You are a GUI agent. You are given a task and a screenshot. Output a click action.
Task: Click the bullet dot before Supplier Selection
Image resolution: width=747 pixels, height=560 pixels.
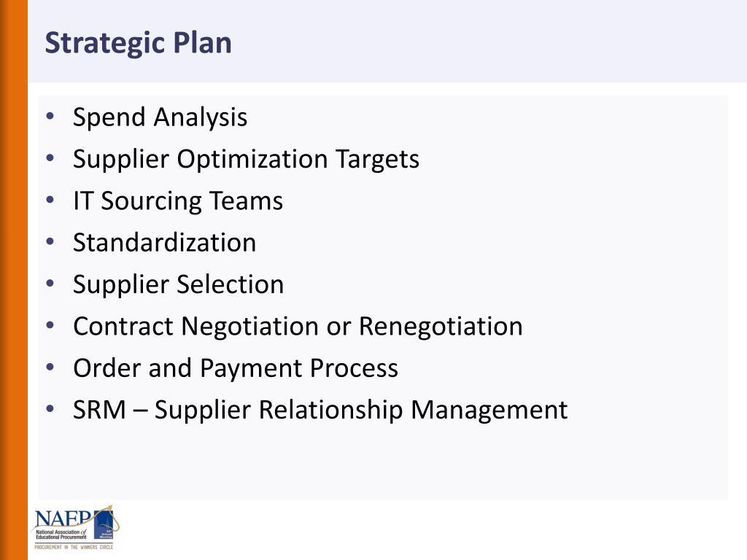50,284
